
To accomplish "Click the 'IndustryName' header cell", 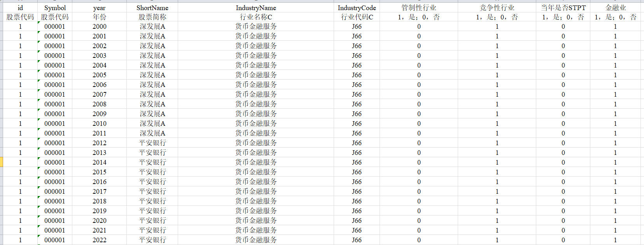I will tap(256, 7).
